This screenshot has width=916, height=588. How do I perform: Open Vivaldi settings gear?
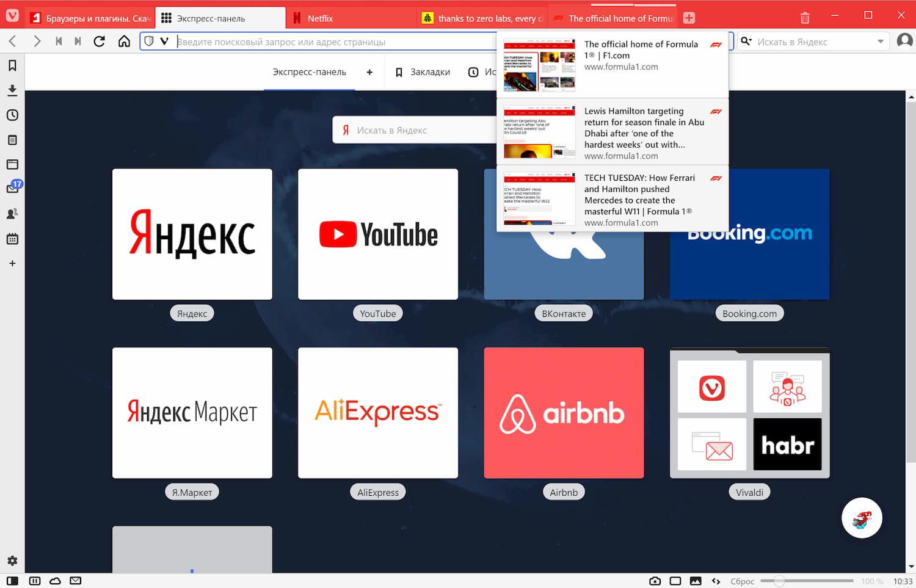12,561
